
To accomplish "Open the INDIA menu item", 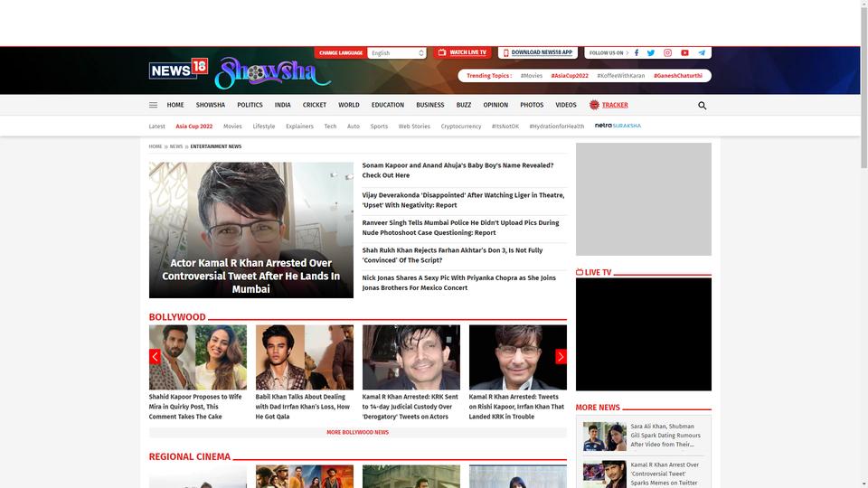I will click(x=282, y=105).
